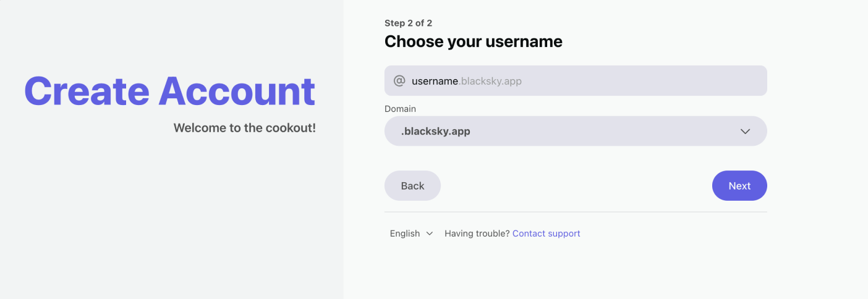Click the 'Create Account' title
868x299 pixels.
(x=170, y=91)
